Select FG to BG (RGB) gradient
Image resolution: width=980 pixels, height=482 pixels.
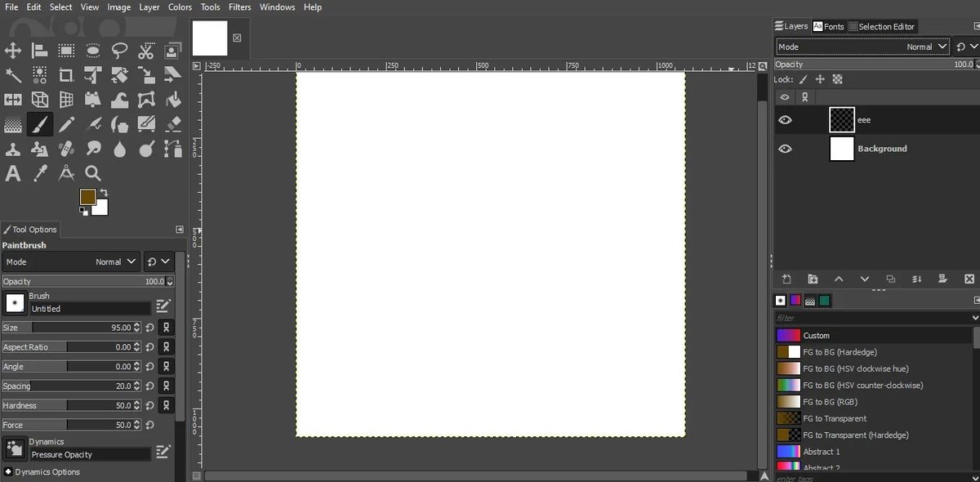[874, 402]
